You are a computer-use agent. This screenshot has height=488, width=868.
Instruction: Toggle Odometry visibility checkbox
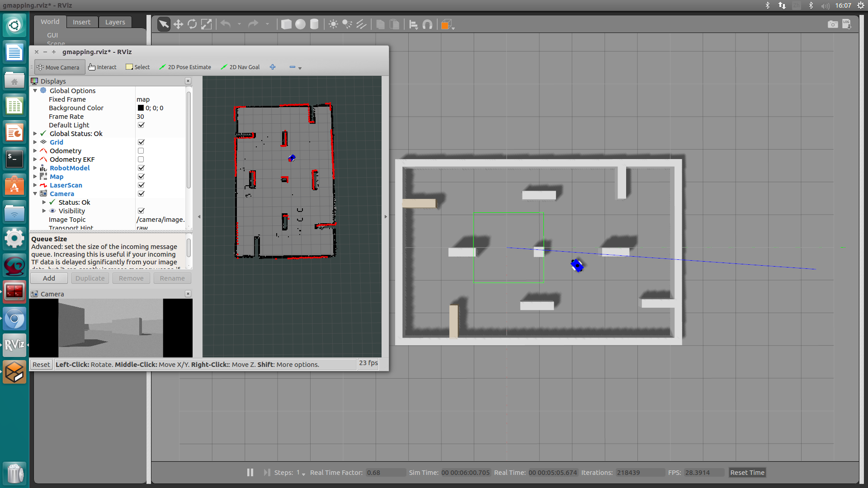tap(141, 151)
